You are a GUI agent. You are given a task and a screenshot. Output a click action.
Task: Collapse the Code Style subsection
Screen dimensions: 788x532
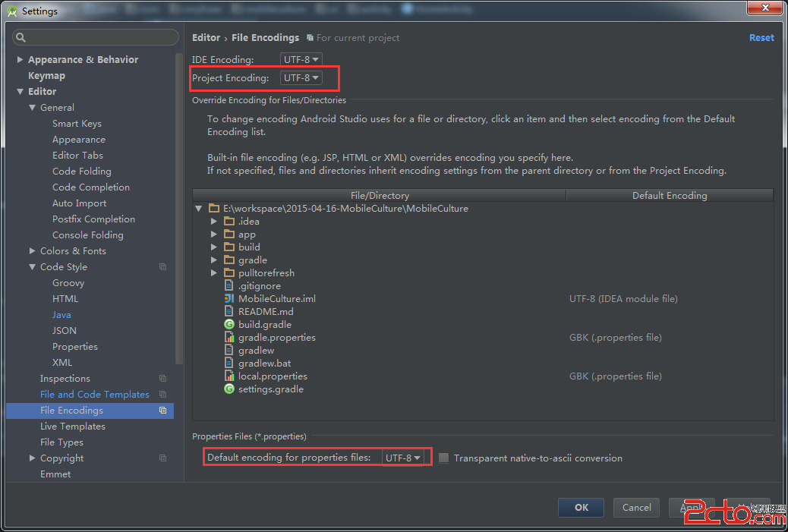[x=32, y=266]
